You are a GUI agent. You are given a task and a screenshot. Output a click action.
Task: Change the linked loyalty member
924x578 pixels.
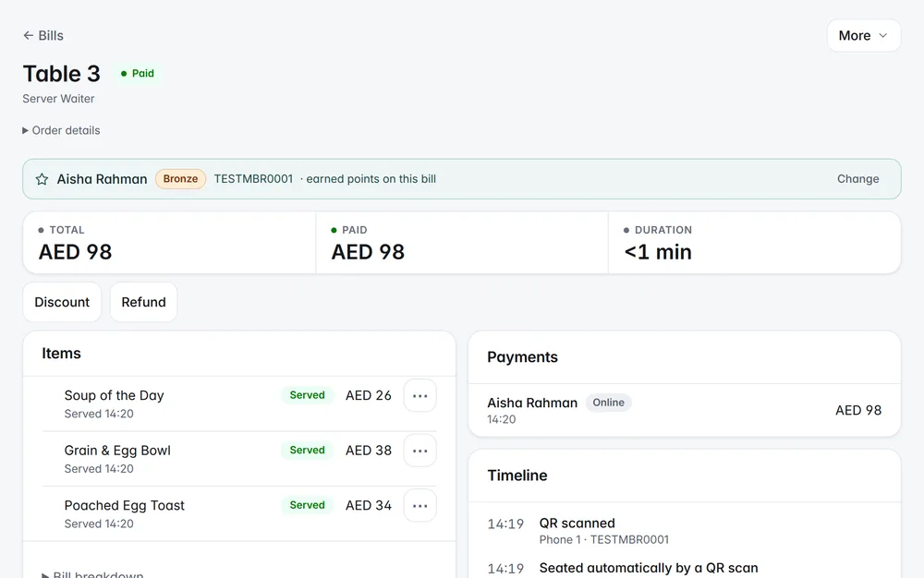point(857,179)
